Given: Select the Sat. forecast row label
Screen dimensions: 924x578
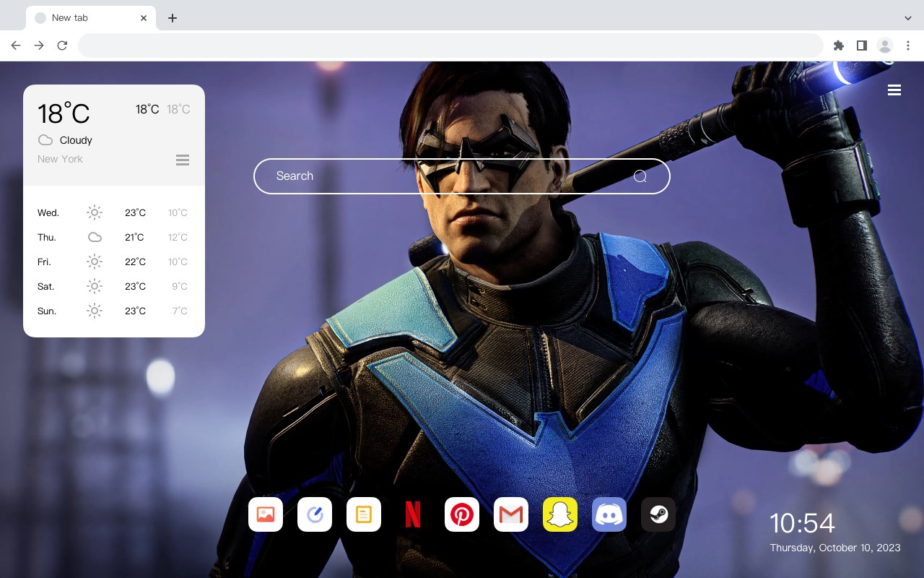Looking at the screenshot, I should [x=46, y=287].
